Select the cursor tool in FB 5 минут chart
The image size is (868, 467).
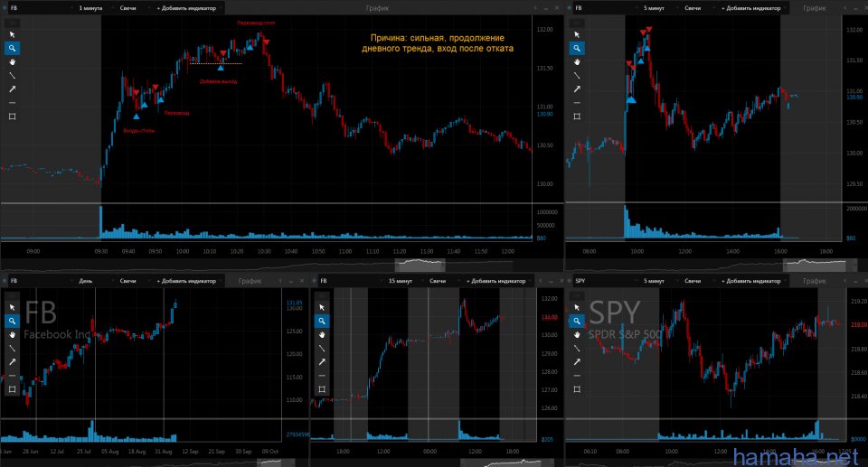[577, 34]
